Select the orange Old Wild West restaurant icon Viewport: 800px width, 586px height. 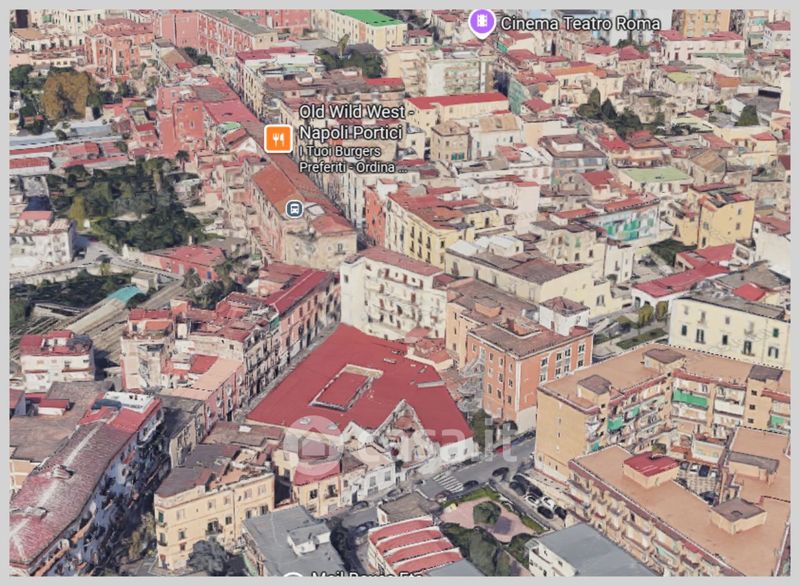pos(278,137)
